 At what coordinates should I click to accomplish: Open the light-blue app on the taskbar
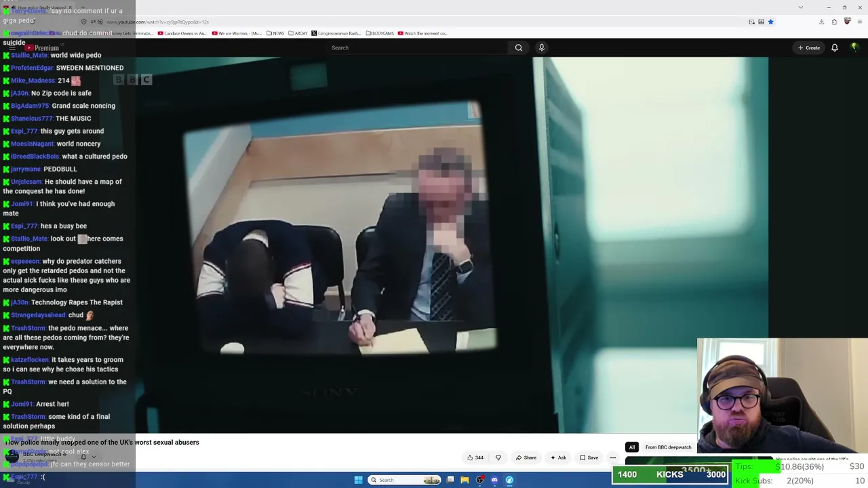[509, 480]
